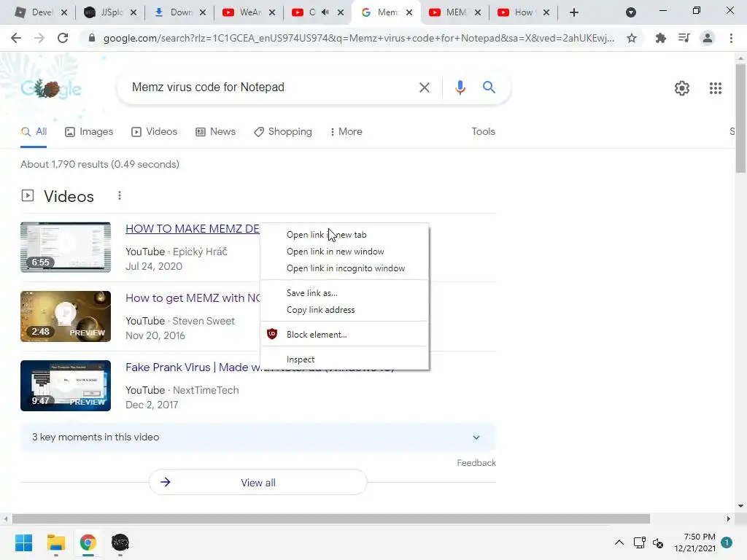Open the muted volume tray icon
Image resolution: width=747 pixels, height=560 pixels.
(x=658, y=542)
